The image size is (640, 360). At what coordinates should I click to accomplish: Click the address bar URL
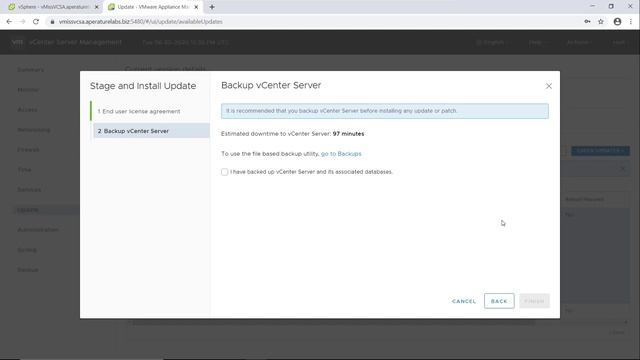141,22
